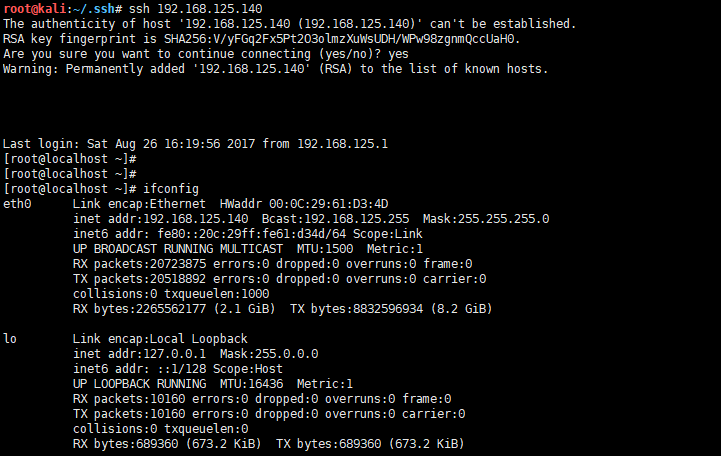Click TX bytes:8832596934 (8.2 GiB) text
The height and width of the screenshot is (456, 721).
(x=391, y=309)
